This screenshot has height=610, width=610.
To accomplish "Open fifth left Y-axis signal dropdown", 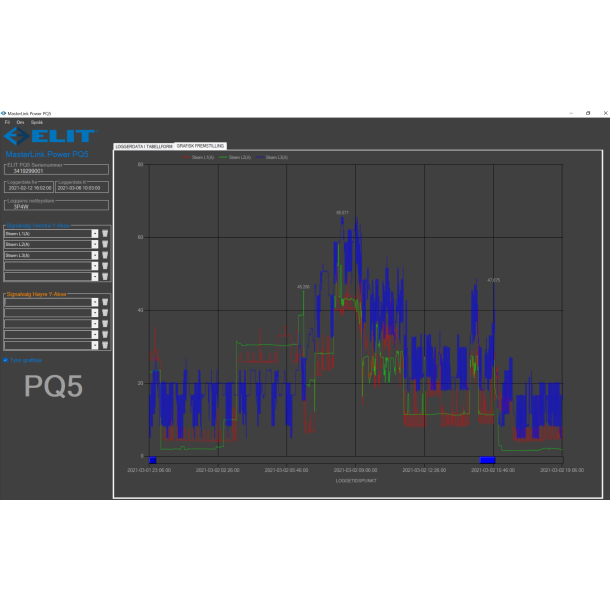I will pyautogui.click(x=95, y=277).
